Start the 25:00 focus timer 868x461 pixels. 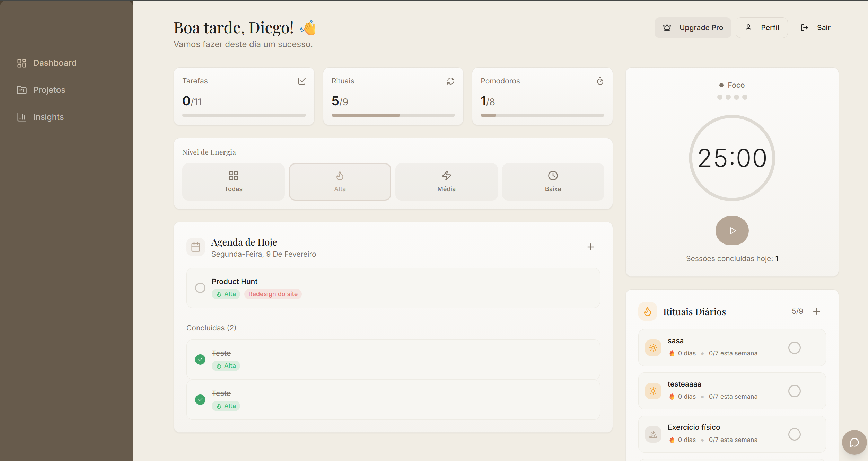tap(732, 230)
